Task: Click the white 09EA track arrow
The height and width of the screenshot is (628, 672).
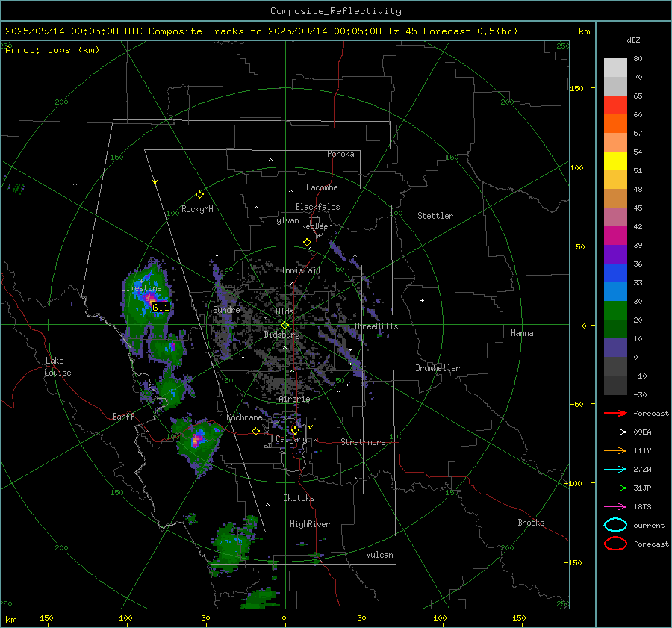Action: 615,432
